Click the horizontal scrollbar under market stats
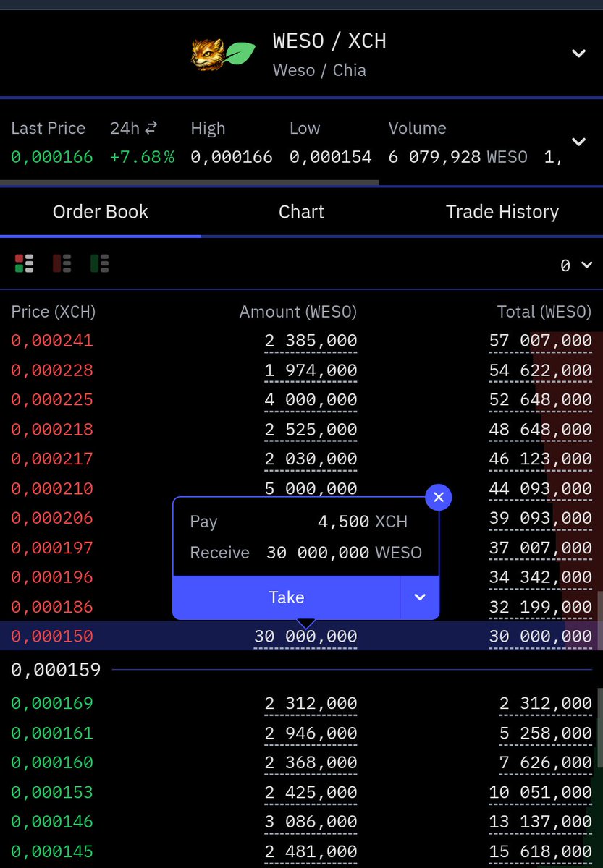 coord(190,183)
